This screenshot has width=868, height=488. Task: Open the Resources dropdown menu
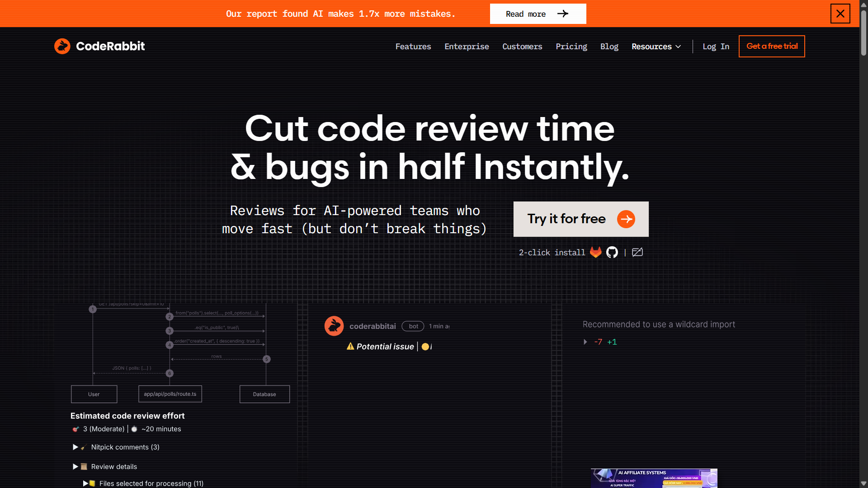click(656, 47)
